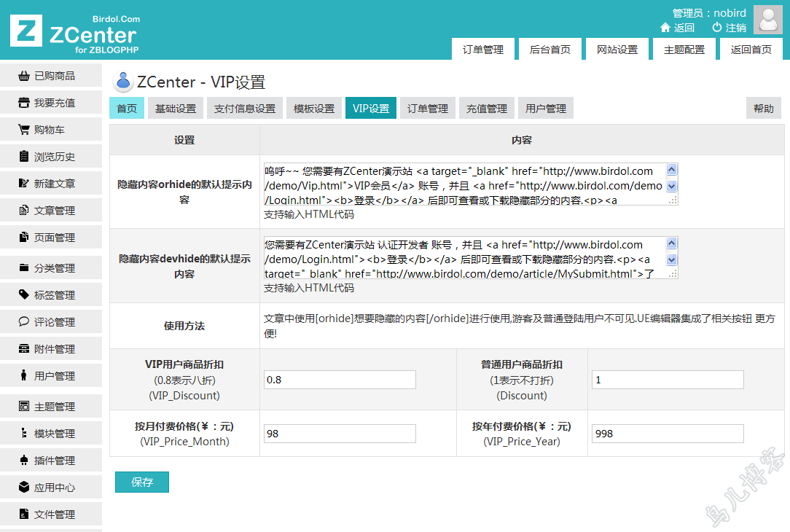Focus the VIP_Price_Year field showing 998

[x=668, y=434]
